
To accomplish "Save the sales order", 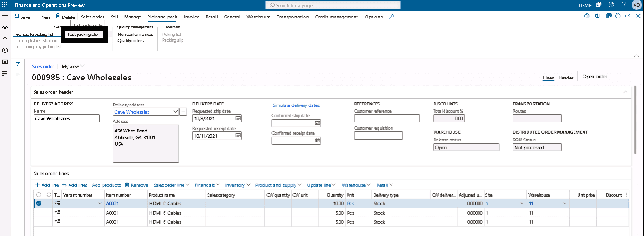I will (22, 17).
